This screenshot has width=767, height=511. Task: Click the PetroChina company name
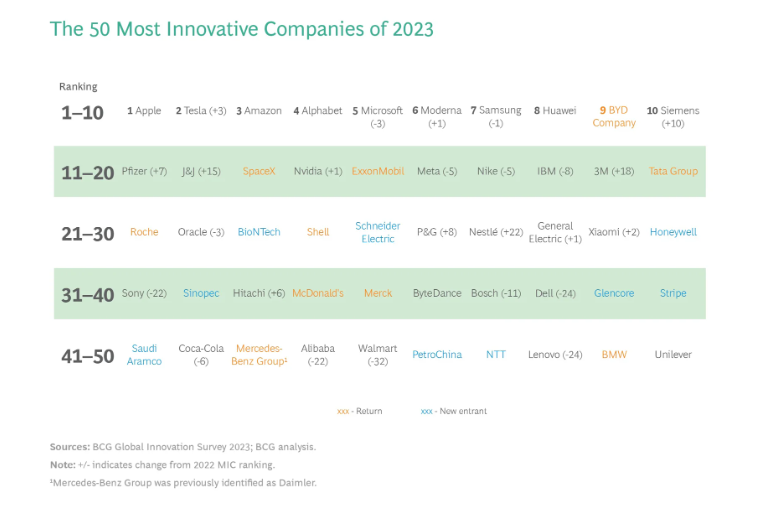(x=437, y=354)
